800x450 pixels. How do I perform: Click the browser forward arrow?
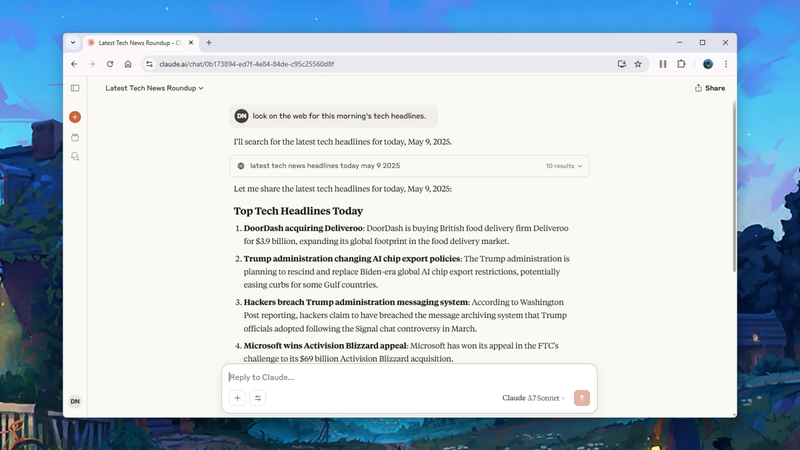pyautogui.click(x=92, y=64)
